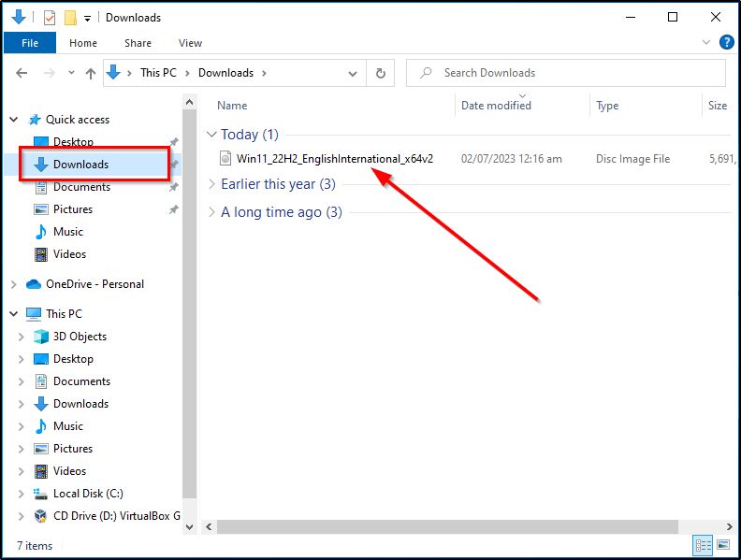Sort by the Type column header
The image size is (741, 560).
607,106
